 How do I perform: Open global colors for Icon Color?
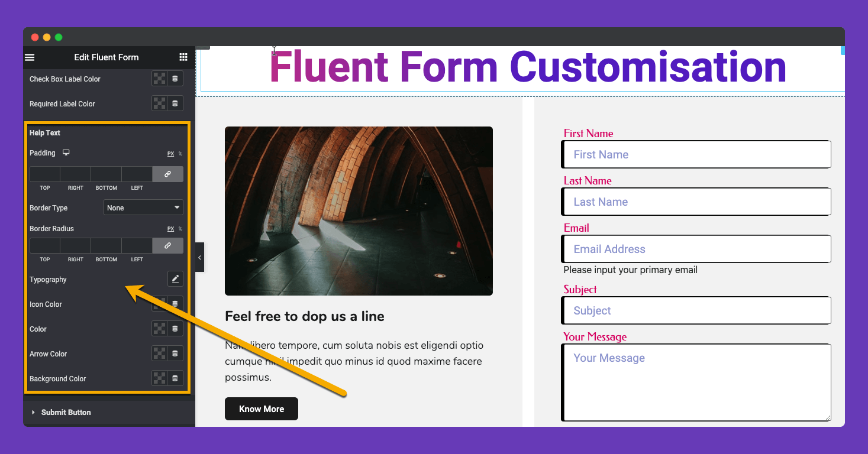[x=175, y=304]
